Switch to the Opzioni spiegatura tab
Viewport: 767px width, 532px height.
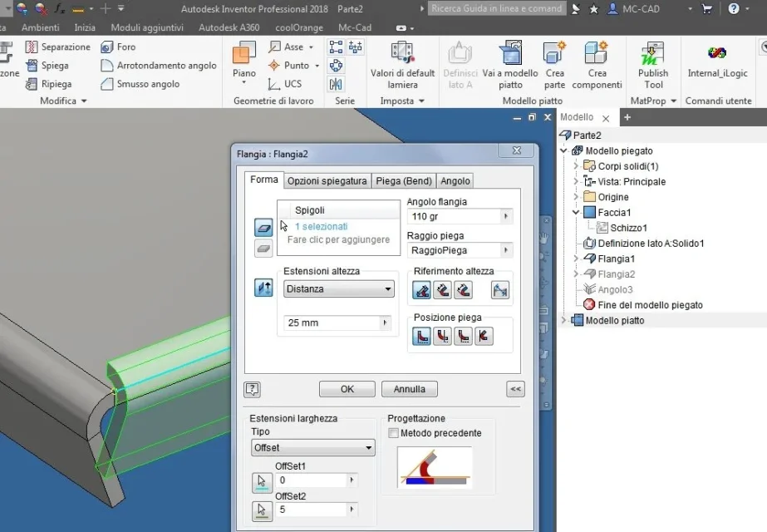click(x=327, y=181)
